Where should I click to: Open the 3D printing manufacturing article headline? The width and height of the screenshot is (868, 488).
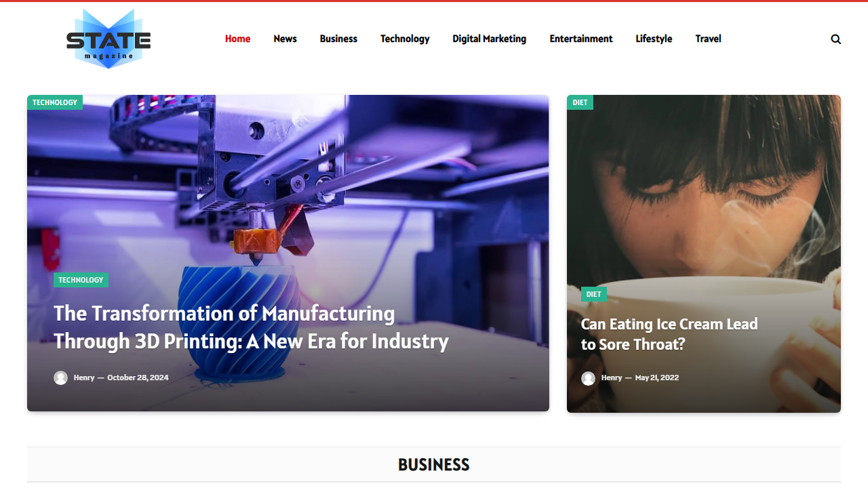pos(252,327)
